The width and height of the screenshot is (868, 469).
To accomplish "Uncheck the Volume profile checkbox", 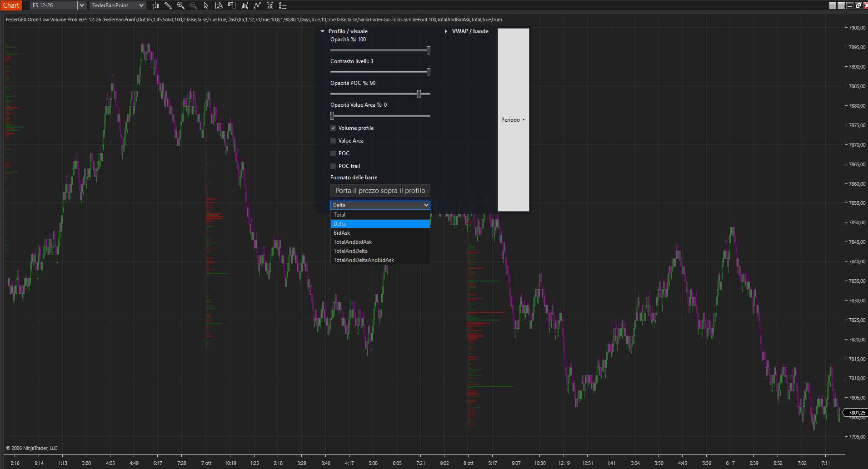I will point(333,128).
